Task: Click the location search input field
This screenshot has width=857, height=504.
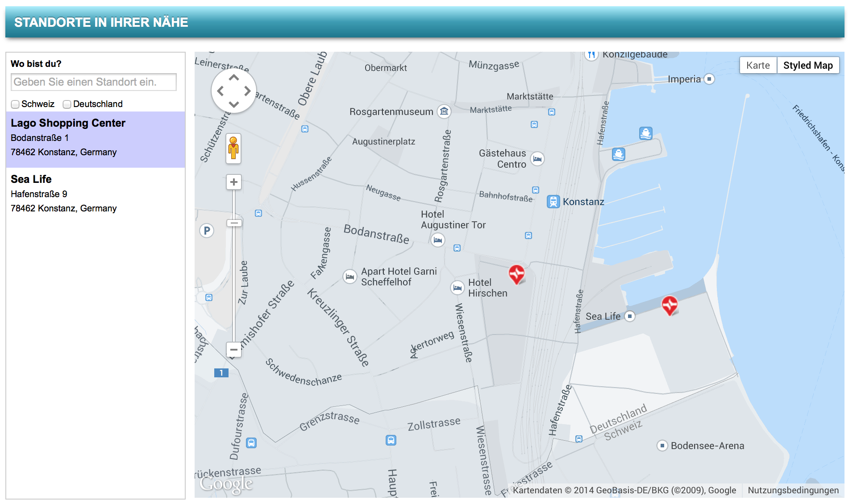Action: coord(94,82)
